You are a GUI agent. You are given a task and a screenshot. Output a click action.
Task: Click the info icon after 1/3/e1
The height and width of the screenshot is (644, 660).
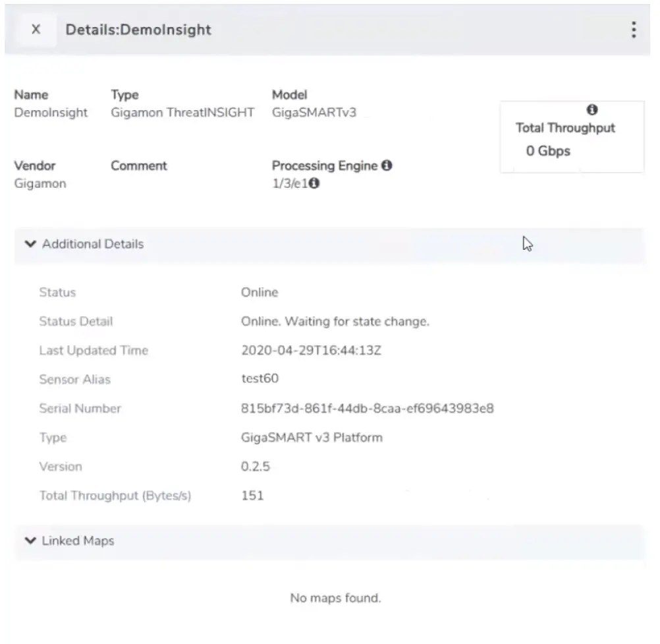tap(314, 183)
